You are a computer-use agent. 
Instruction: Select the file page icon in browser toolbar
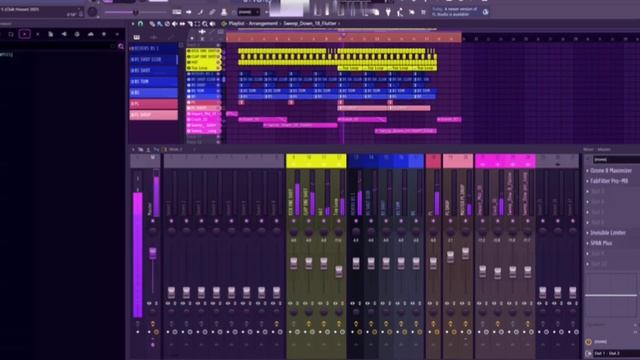51,34
